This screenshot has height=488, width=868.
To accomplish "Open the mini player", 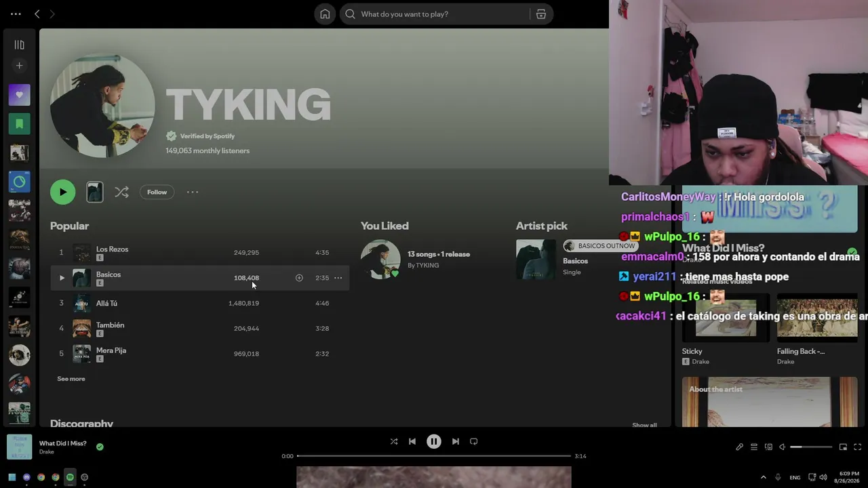I will coord(843,447).
